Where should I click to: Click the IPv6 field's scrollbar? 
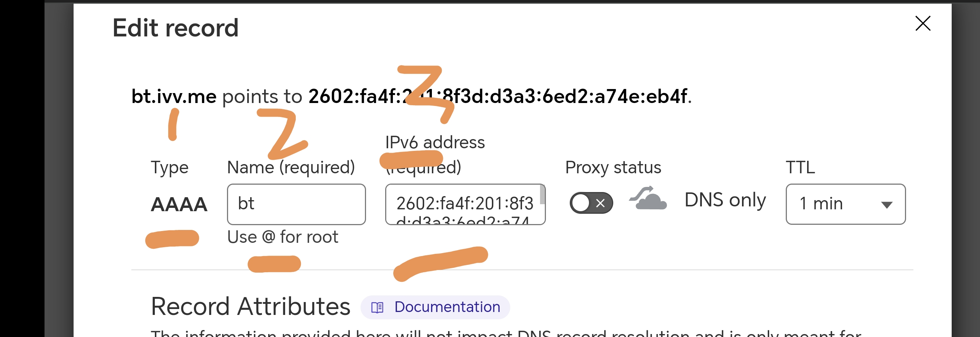coord(543,195)
